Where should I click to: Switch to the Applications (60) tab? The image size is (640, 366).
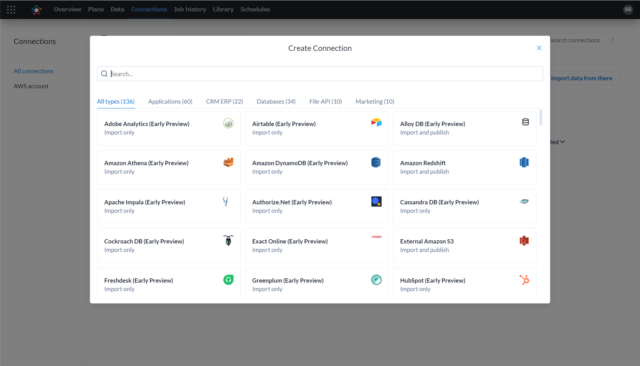170,101
